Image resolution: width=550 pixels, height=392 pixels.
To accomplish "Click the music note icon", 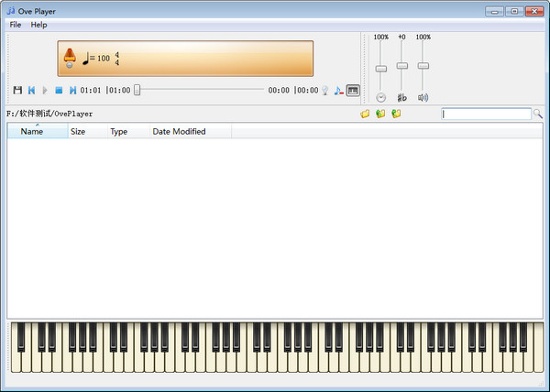I will click(338, 90).
